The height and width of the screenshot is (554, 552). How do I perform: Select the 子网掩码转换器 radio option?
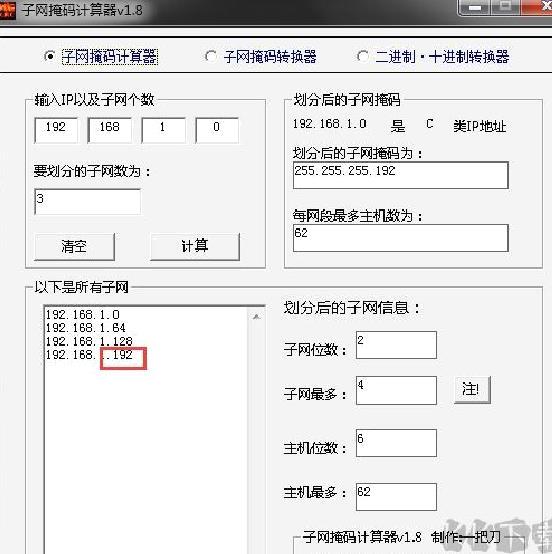211,57
